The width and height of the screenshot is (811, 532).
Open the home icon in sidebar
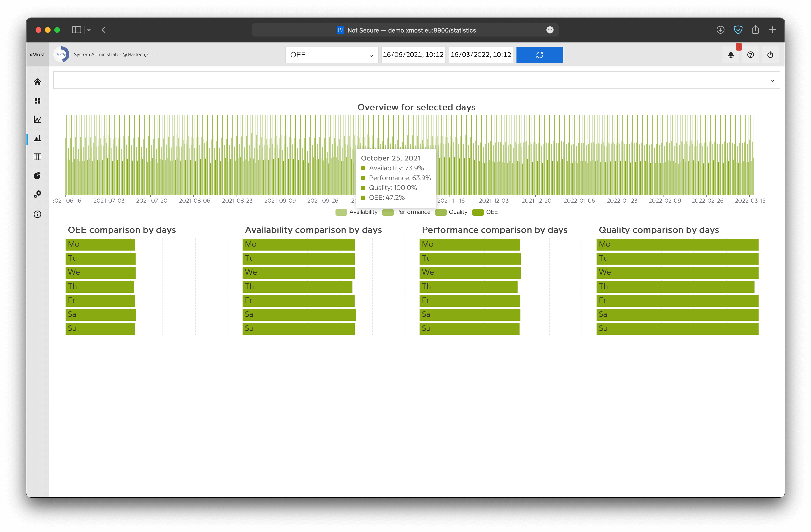37,82
